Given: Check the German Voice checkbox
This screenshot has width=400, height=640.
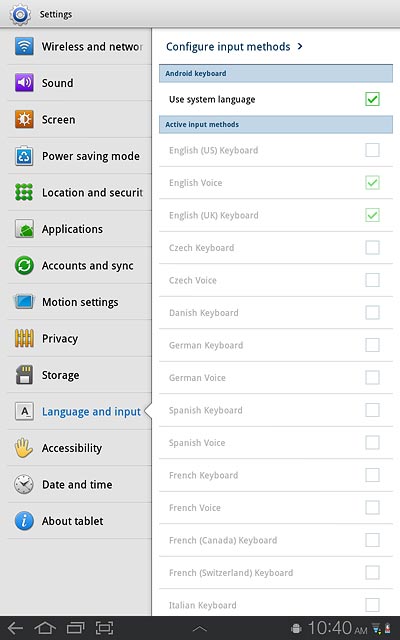Looking at the screenshot, I should coord(372,377).
